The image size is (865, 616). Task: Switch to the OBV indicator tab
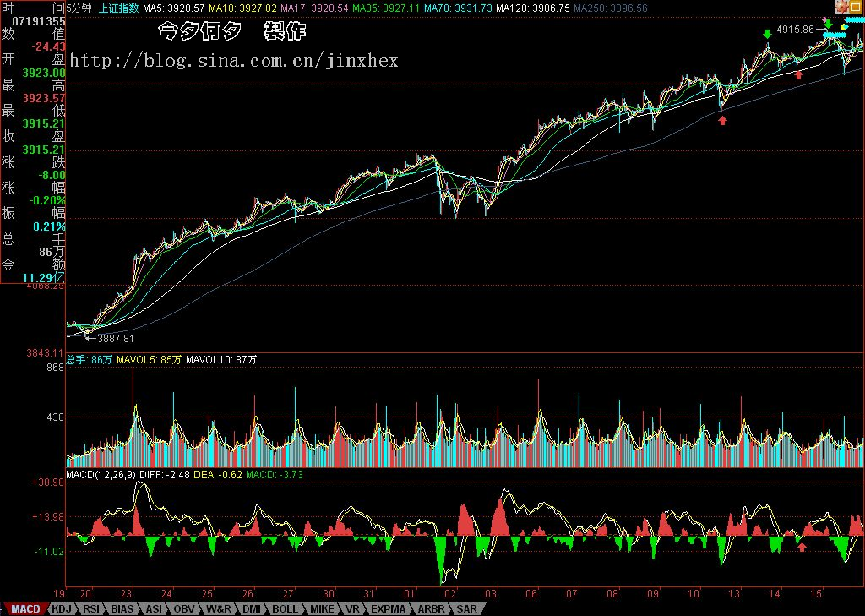(x=184, y=608)
